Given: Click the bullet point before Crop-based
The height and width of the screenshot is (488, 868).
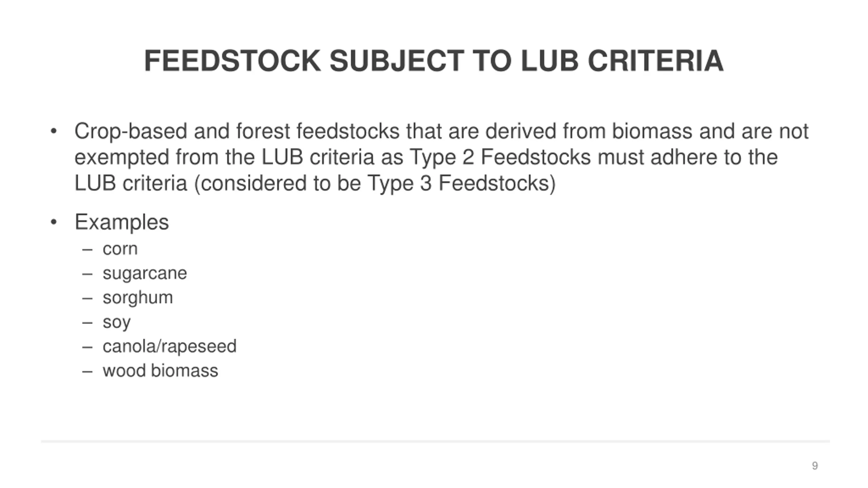Looking at the screenshot, I should (54, 131).
